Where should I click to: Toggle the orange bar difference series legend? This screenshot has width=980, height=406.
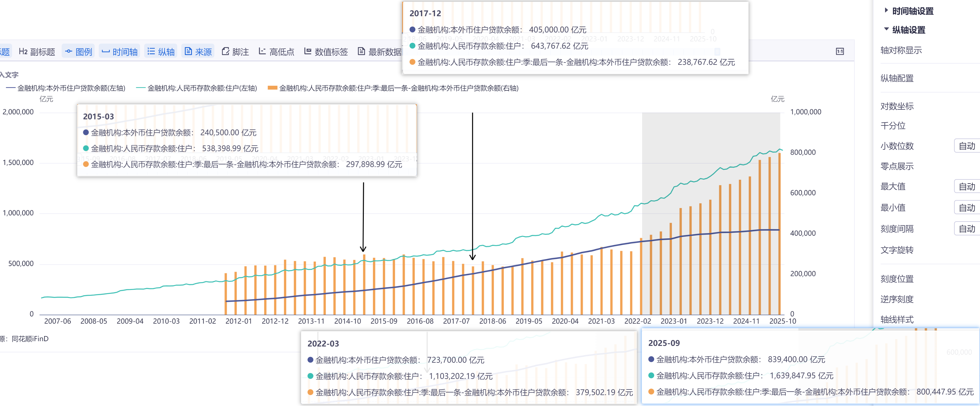398,88
